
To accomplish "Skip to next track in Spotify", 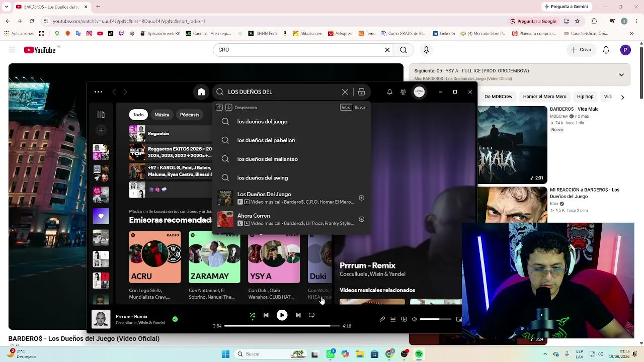I will (x=298, y=315).
